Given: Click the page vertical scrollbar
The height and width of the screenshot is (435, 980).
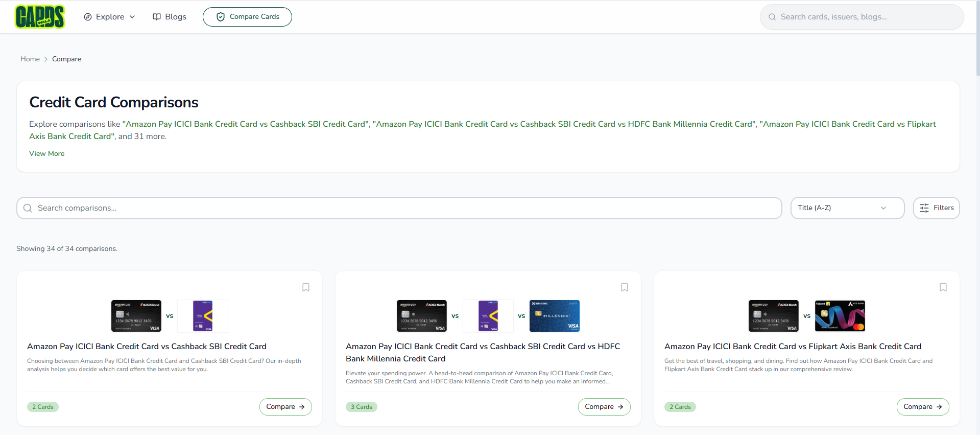Looking at the screenshot, I should pyautogui.click(x=977, y=41).
